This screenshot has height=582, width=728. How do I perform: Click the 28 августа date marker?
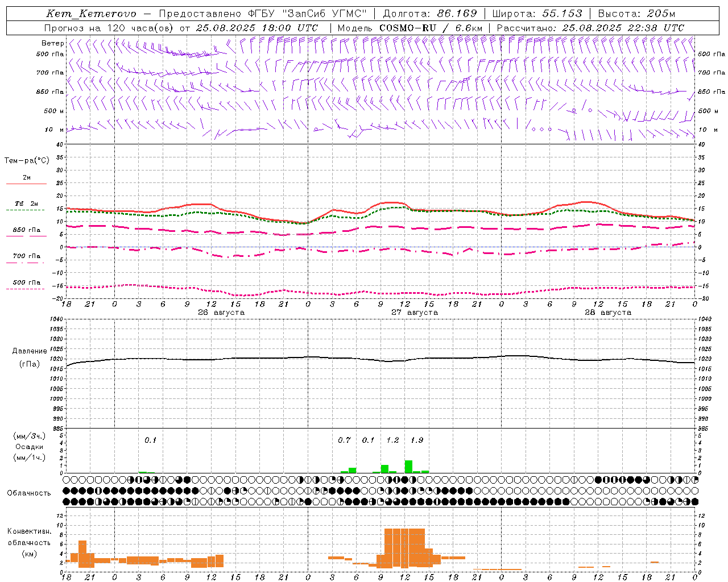(x=608, y=313)
